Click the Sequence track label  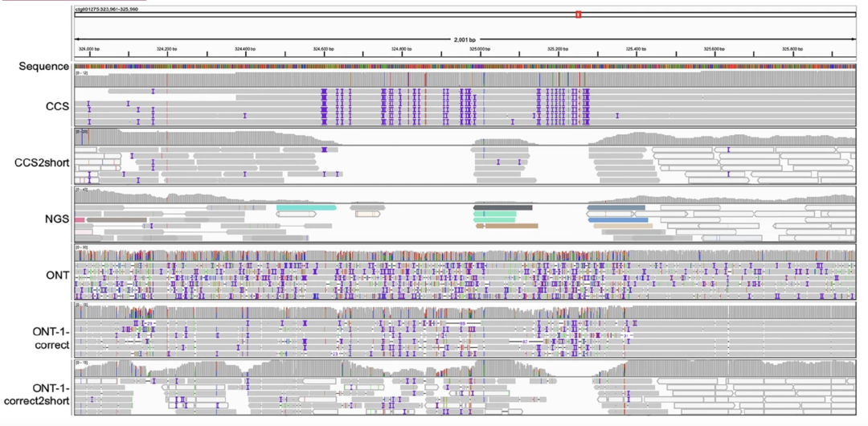point(43,67)
